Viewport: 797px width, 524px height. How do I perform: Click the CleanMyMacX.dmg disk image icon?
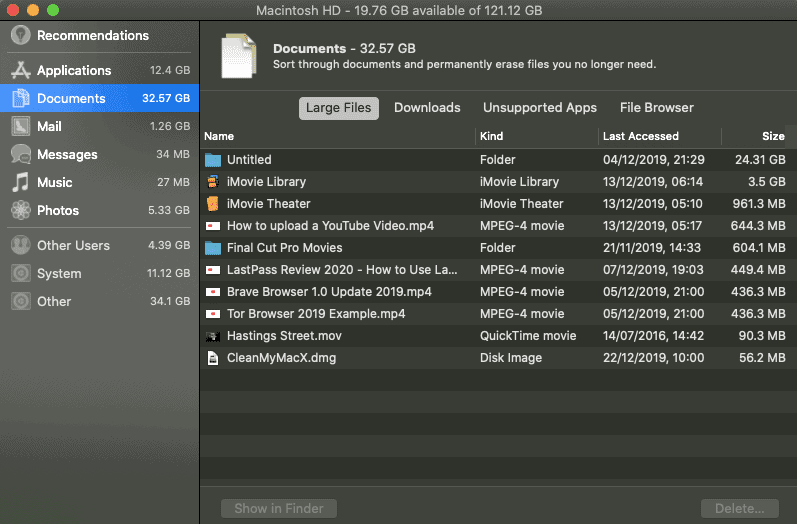(x=212, y=358)
